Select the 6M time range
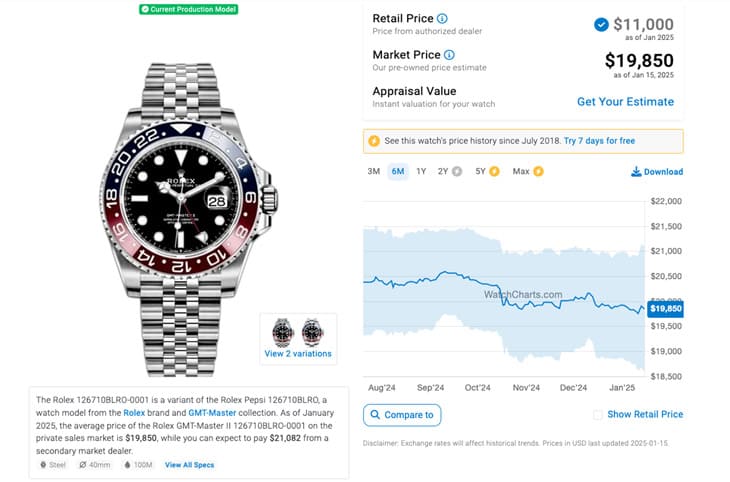730x482 pixels. point(397,171)
